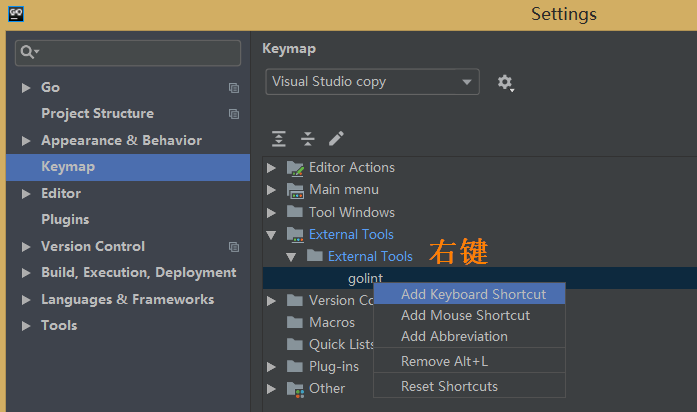697x412 pixels.
Task: Click the project-level copy icon beside Go
Action: (234, 88)
